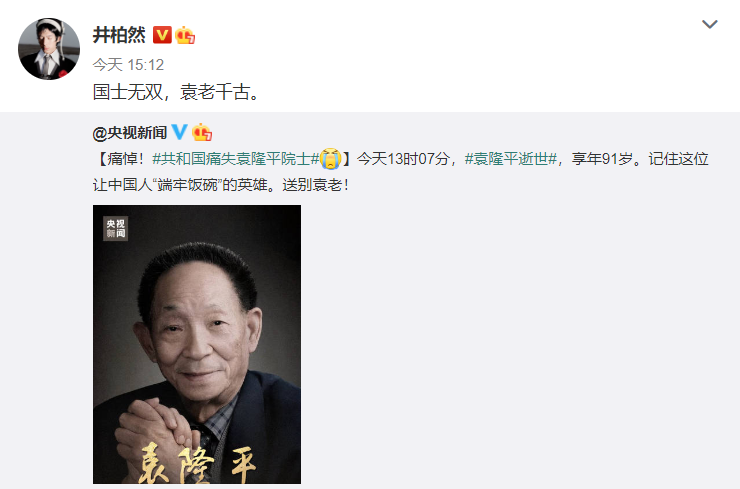Image resolution: width=740 pixels, height=489 pixels.
Task: Click the golden 袁隆平 calligraphy on the photo
Action: (197, 463)
